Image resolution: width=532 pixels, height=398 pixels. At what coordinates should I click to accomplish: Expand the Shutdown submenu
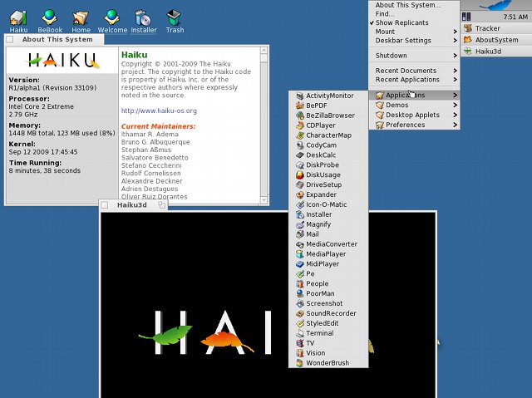click(x=414, y=56)
